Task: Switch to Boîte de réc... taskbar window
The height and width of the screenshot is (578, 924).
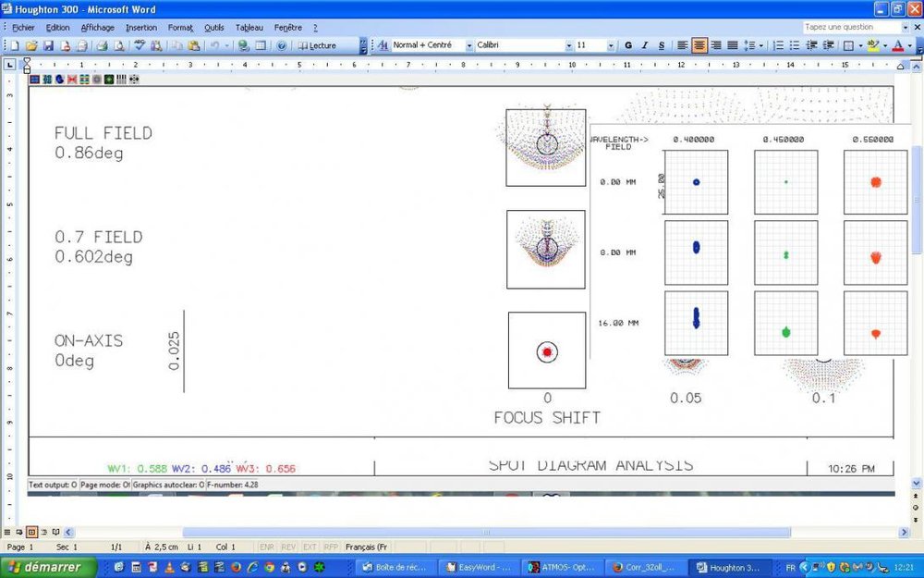Action: click(396, 568)
